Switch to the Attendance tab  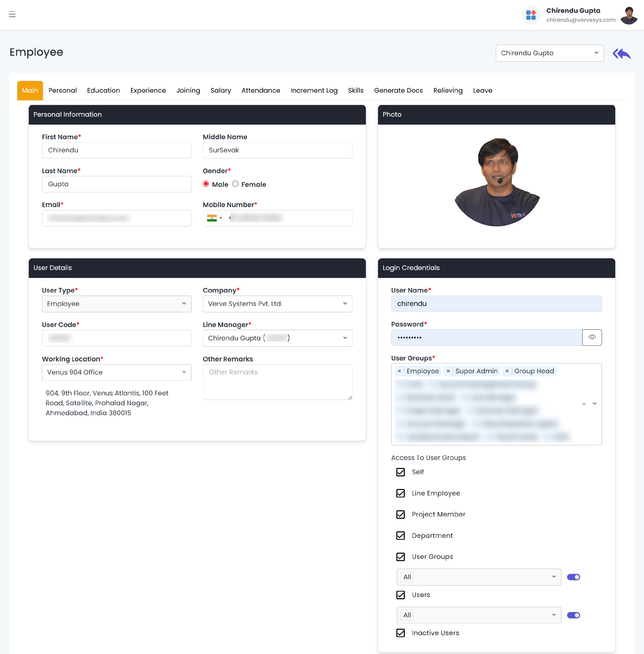(x=261, y=91)
